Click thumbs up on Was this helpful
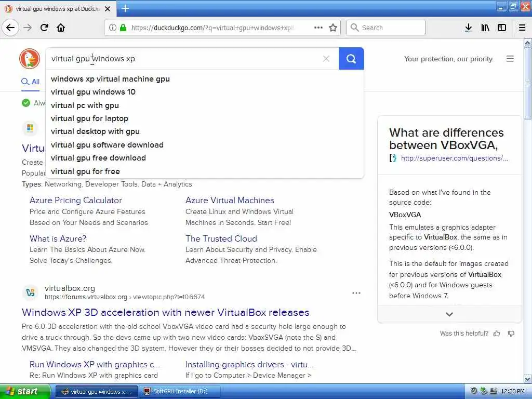The height and width of the screenshot is (399, 532). tap(497, 334)
